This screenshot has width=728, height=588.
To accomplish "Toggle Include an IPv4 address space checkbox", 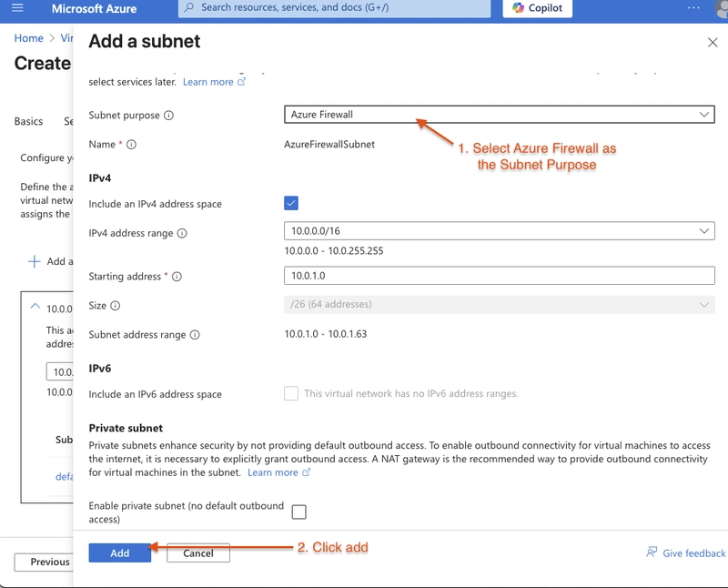I will click(291, 203).
